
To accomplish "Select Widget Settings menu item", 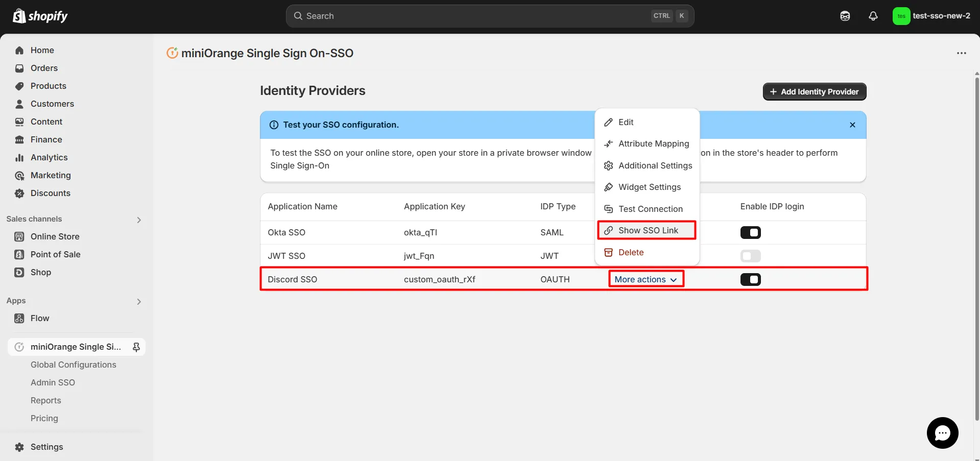I will (x=647, y=187).
